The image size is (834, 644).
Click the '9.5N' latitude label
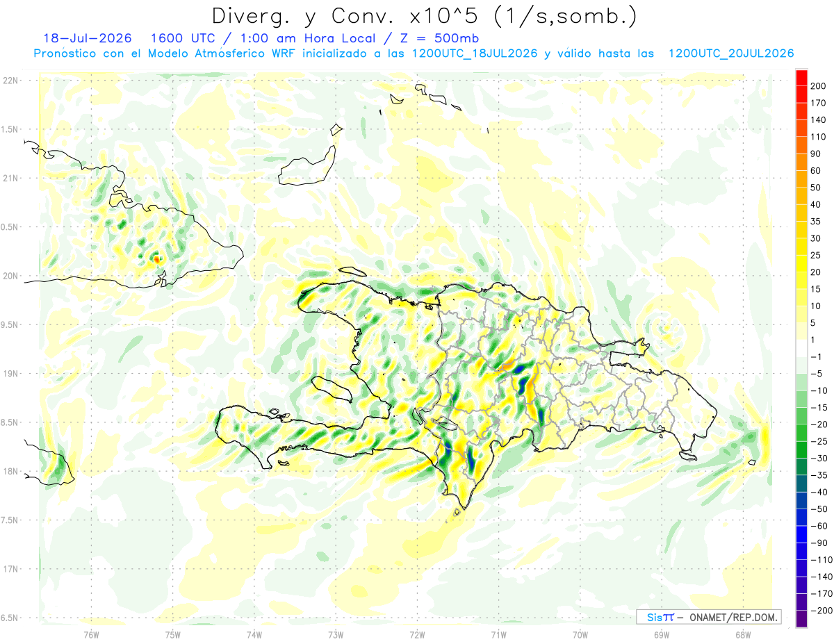tap(10, 324)
